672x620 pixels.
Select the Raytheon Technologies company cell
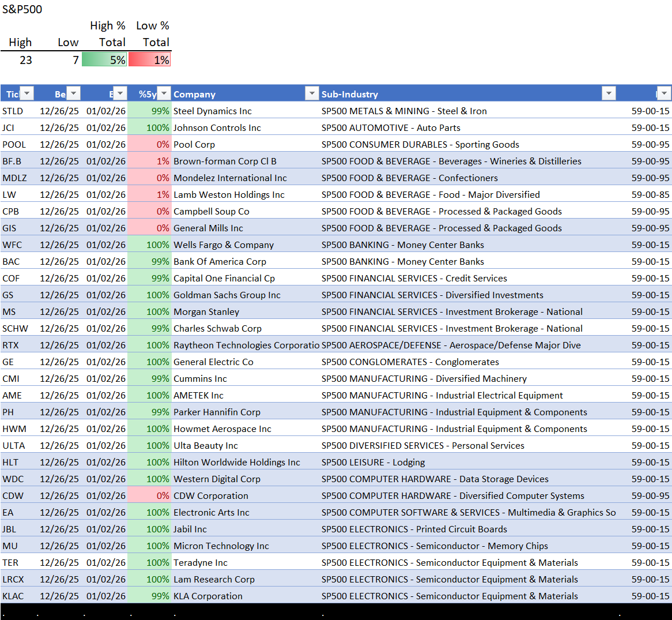coord(246,345)
